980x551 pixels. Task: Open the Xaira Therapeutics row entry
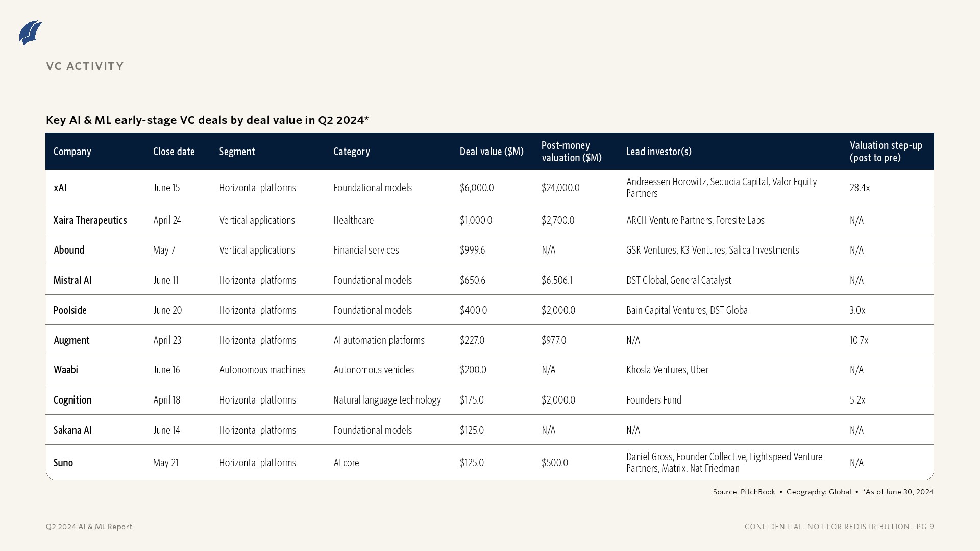[90, 220]
